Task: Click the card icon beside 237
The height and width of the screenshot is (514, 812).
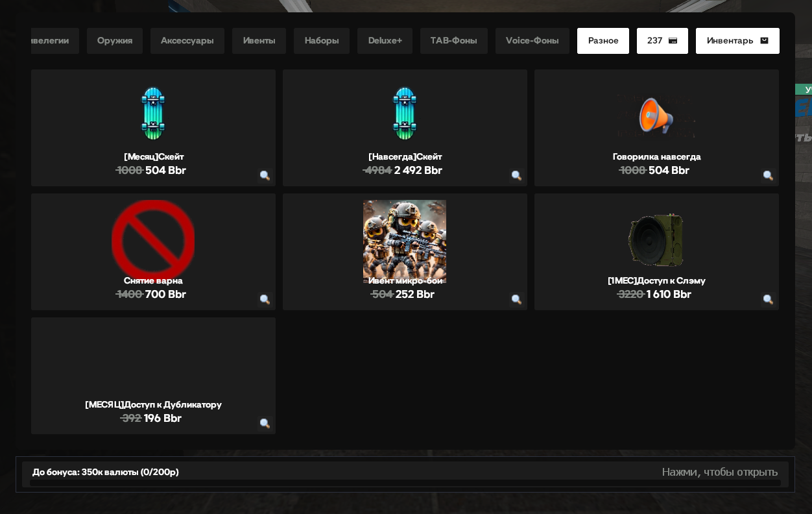Action: (673, 41)
